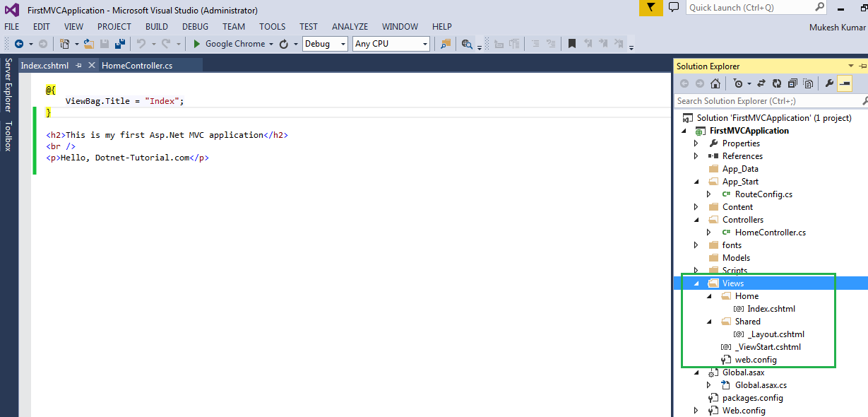
Task: Click the Open File toolbar icon
Action: tap(89, 44)
